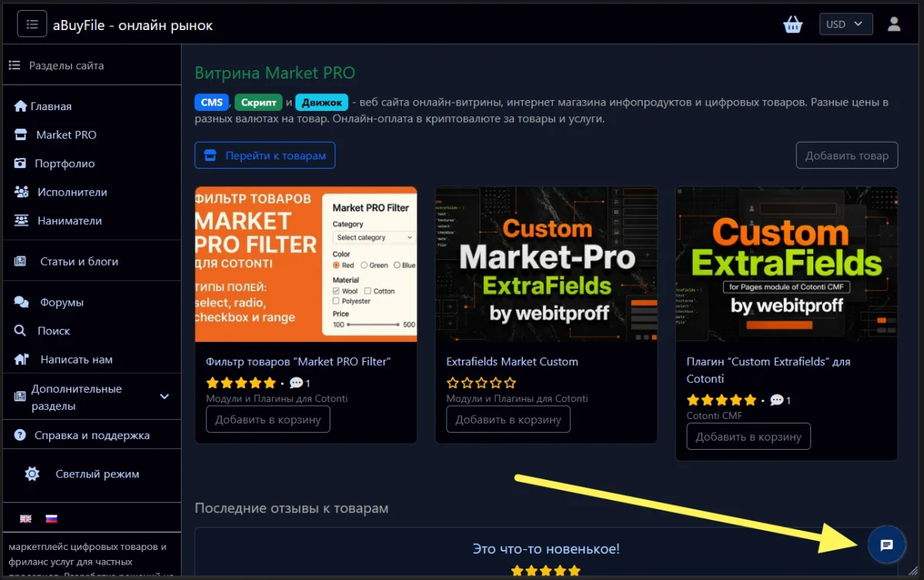Click the Витрина Market PRO heading
This screenshot has height=580, width=924.
pos(275,73)
